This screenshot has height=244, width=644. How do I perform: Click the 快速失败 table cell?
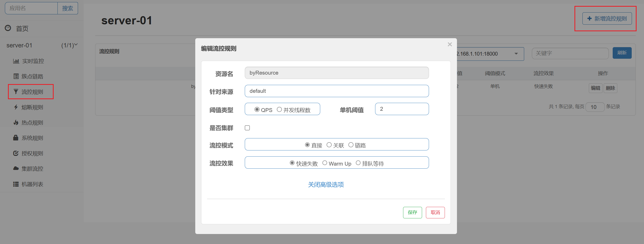coord(543,86)
